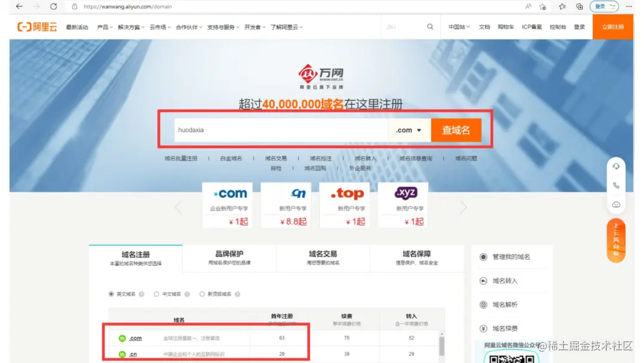Add this page to favorites star icon
The height and width of the screenshot is (363, 644).
point(543,7)
